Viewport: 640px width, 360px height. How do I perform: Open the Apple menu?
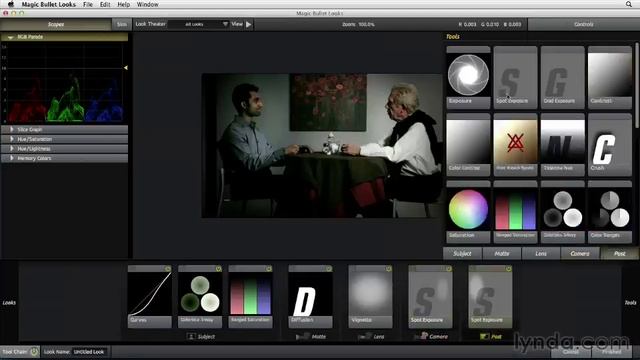11,4
